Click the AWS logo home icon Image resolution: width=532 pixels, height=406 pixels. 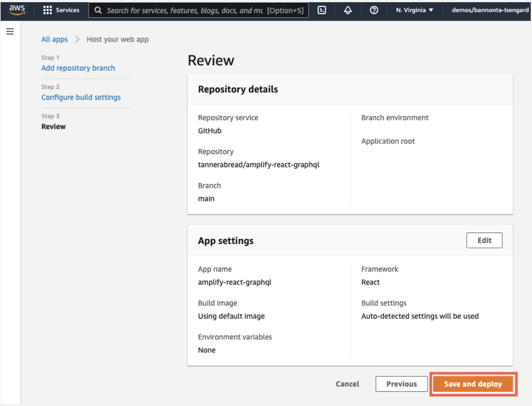coord(17,10)
